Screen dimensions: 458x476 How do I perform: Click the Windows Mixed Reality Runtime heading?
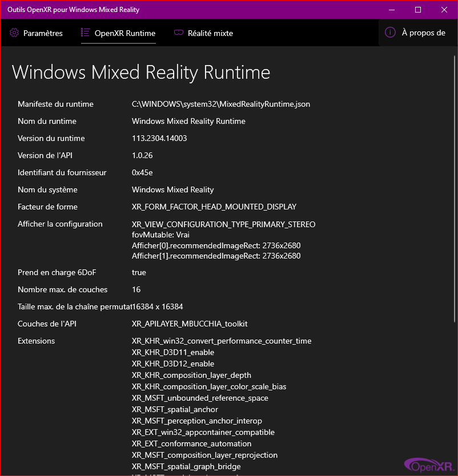click(141, 72)
